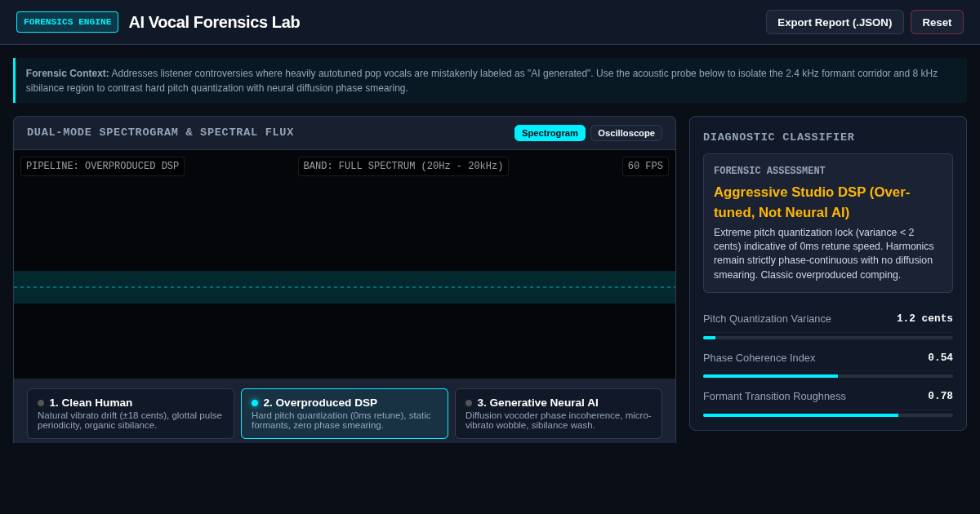Image resolution: width=980 pixels, height=514 pixels.
Task: Click the Pitch Quantization Variance bar
Action: pos(828,338)
